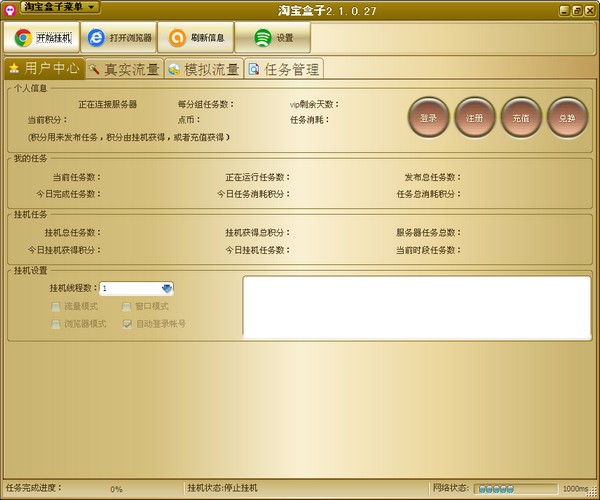Open the 淘宝盒子菜单 dropdown menu
600x500 pixels.
pyautogui.click(x=60, y=7)
